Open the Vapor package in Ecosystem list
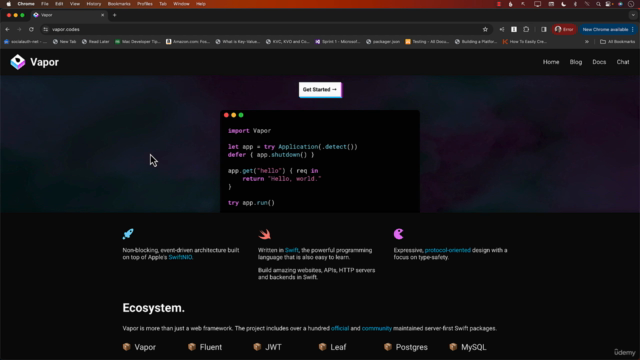The height and width of the screenshot is (360, 640). coord(139,347)
